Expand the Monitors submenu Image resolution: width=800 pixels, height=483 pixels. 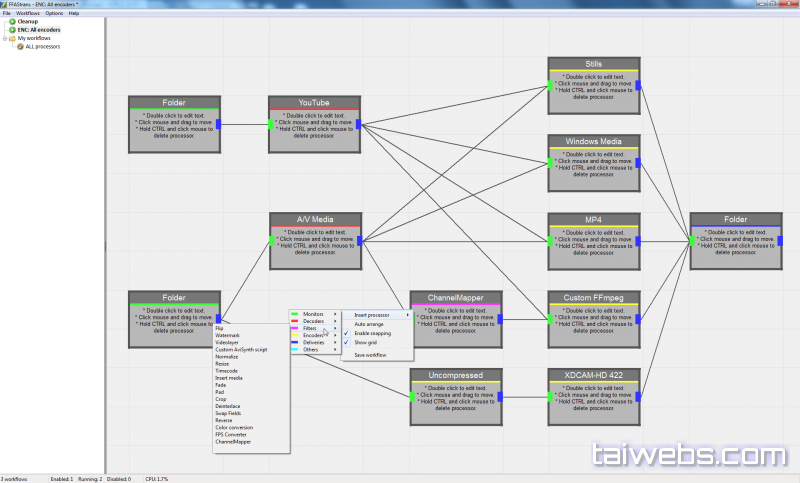coord(313,315)
